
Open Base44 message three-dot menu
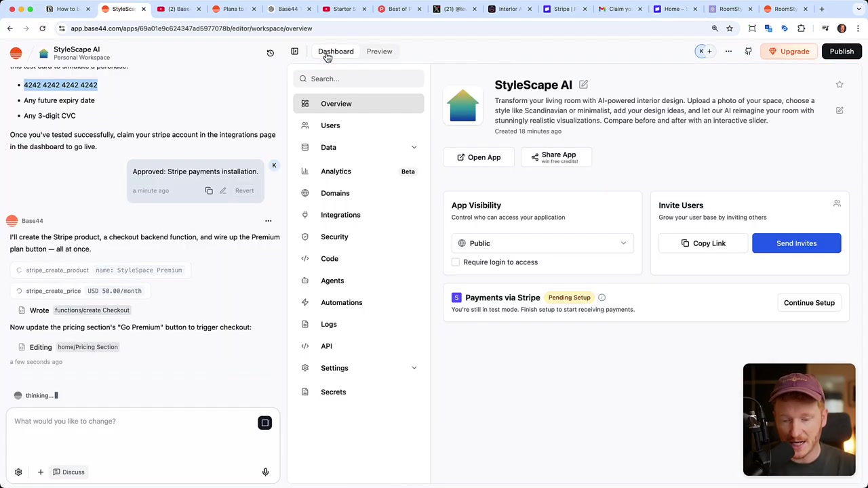[x=268, y=221]
